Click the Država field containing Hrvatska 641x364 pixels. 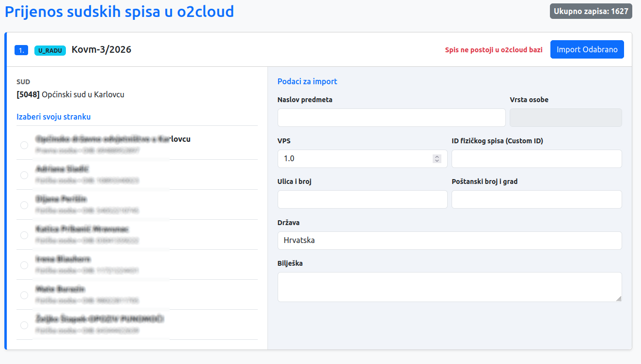[449, 241]
